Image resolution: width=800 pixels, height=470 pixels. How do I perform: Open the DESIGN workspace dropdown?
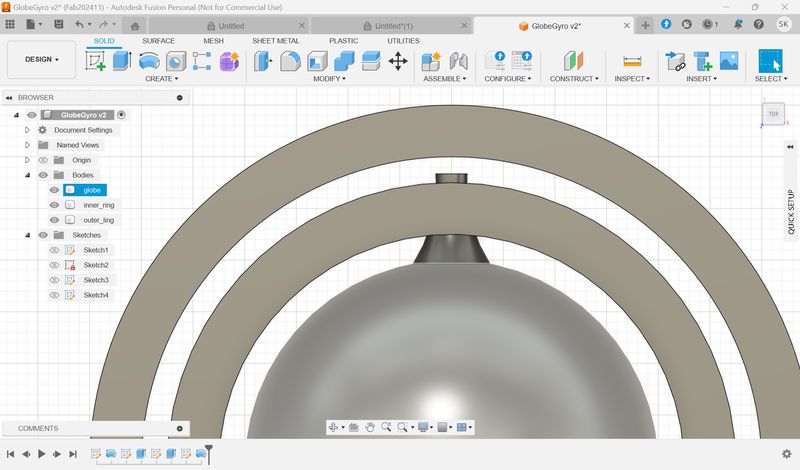pos(42,60)
